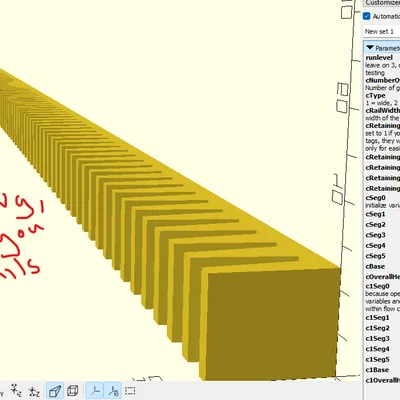Select the cSeg5 parameter label
The image size is (400, 400).
[x=375, y=256]
